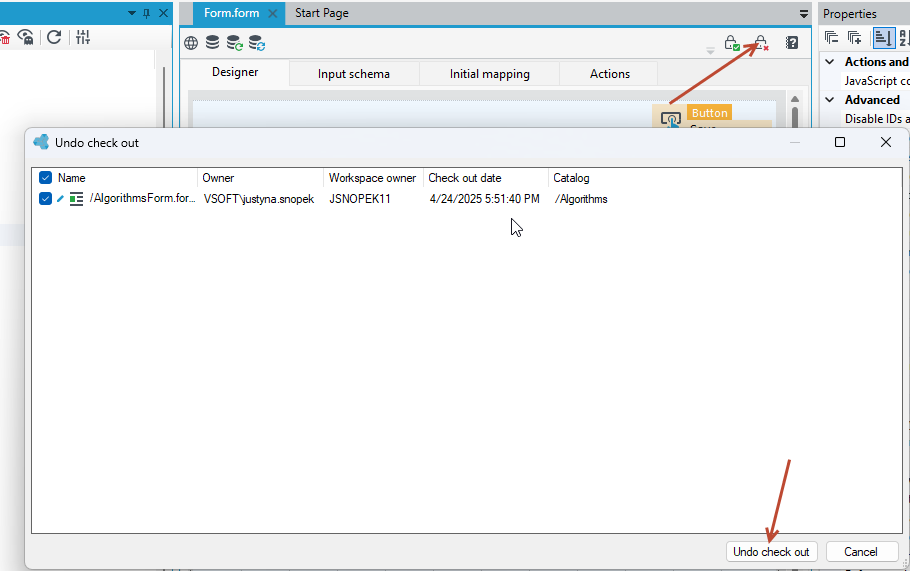Switch to the Start Page tab
The width and height of the screenshot is (910, 571).
coord(322,13)
